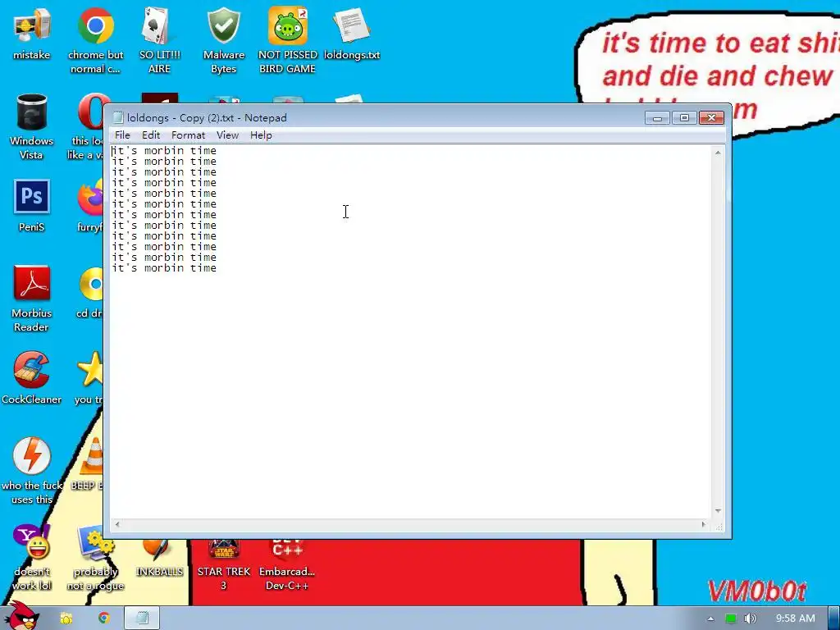Click the first 'it's morbin time' line
The height and width of the screenshot is (630, 840).
click(x=164, y=151)
